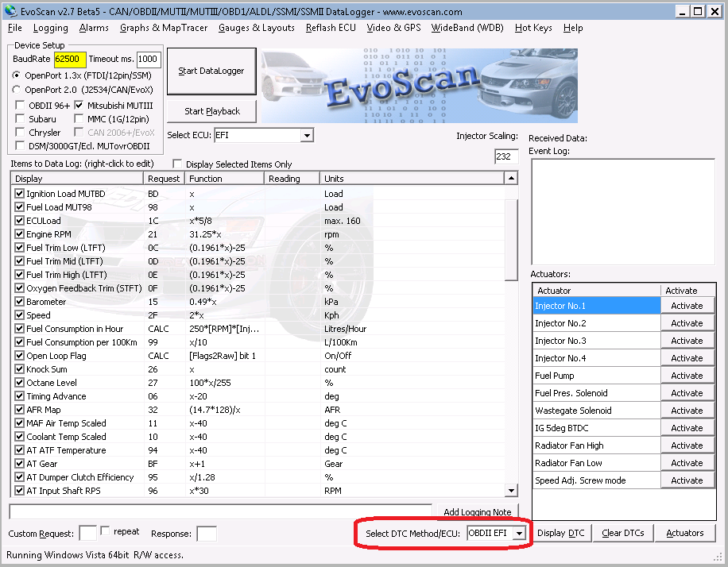The height and width of the screenshot is (567, 728).
Task: Expand the Select DTC Method/ECU dropdown
Action: pos(520,533)
